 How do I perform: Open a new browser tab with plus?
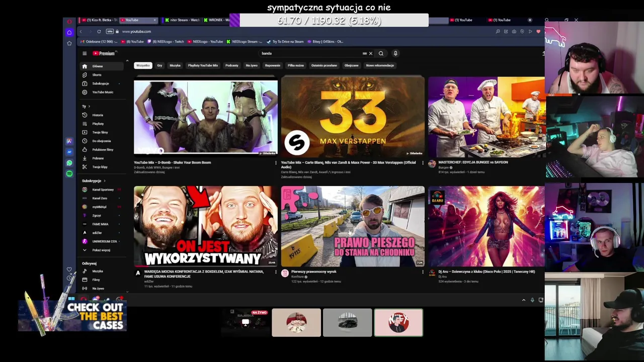(530, 20)
